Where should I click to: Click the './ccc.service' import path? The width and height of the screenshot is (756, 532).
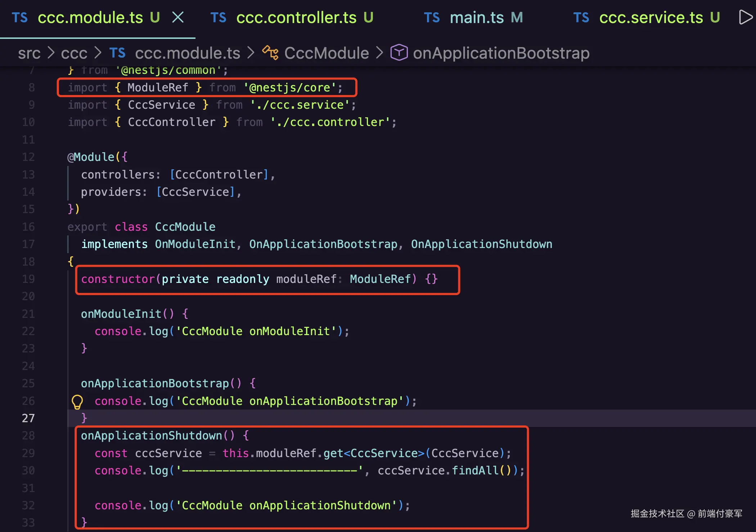[300, 105]
